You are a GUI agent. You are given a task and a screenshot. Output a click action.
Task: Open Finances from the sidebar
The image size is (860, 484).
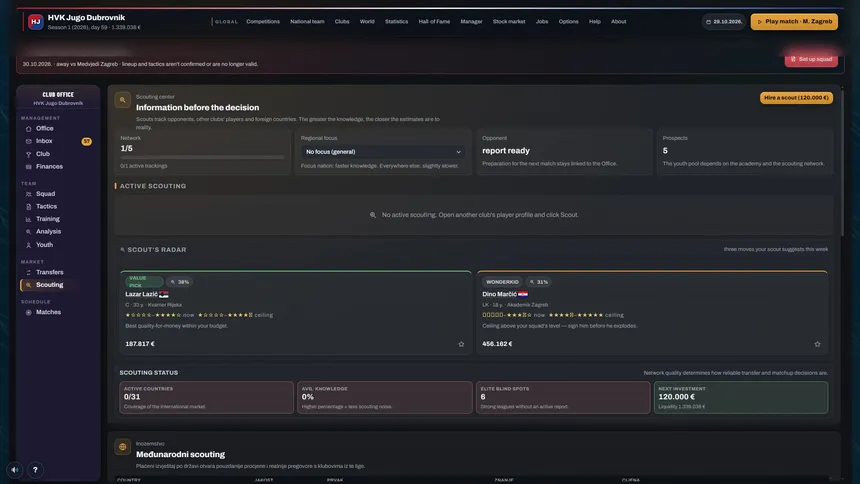[x=49, y=167]
